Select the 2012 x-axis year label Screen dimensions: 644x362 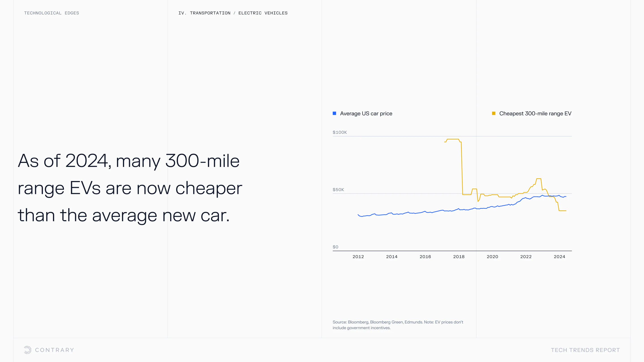[x=358, y=257]
